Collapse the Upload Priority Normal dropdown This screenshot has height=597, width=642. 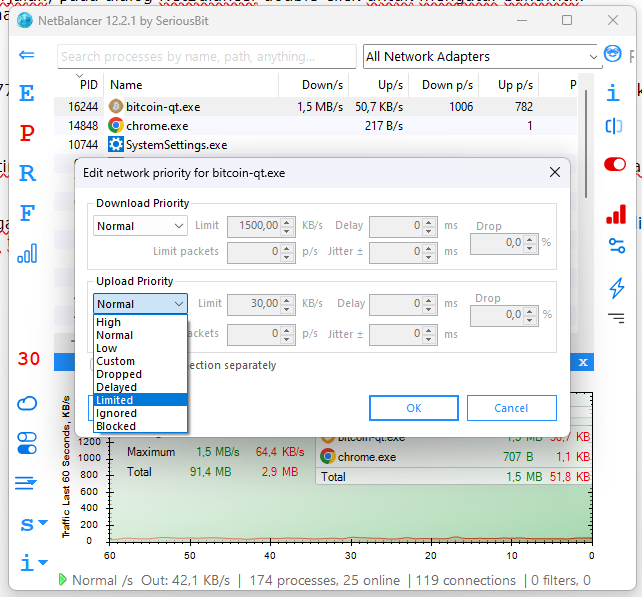pos(140,304)
